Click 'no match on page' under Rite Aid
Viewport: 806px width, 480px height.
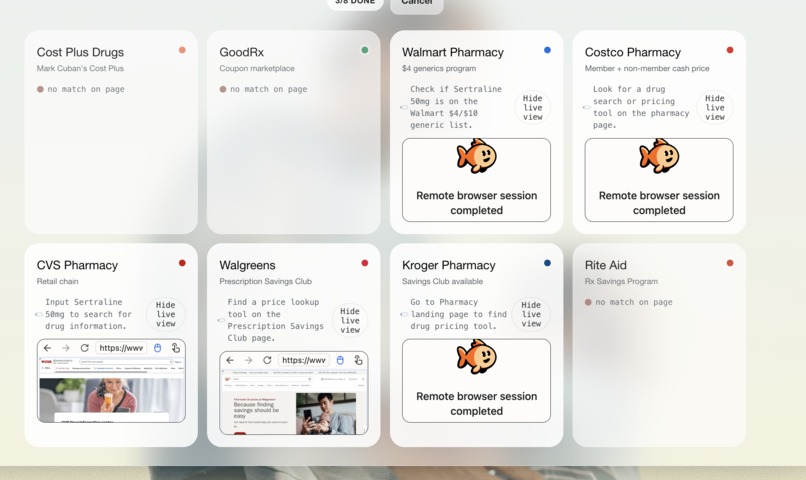coord(634,302)
